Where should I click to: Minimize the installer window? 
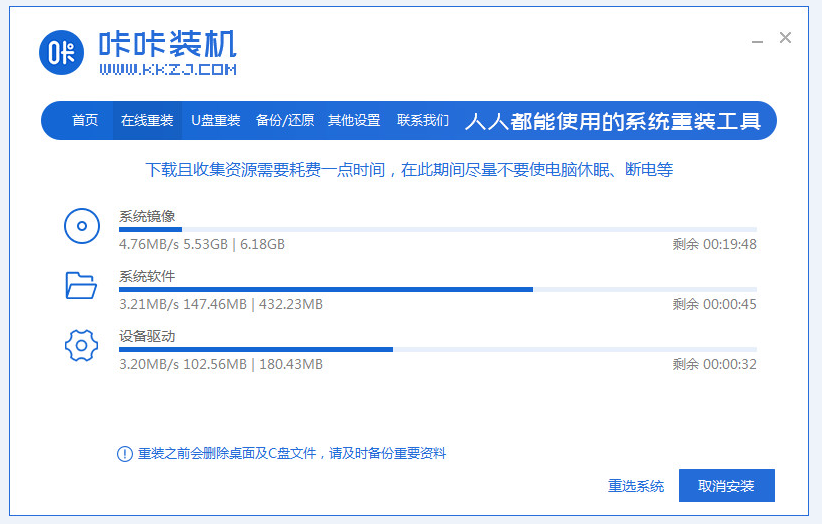coord(757,41)
